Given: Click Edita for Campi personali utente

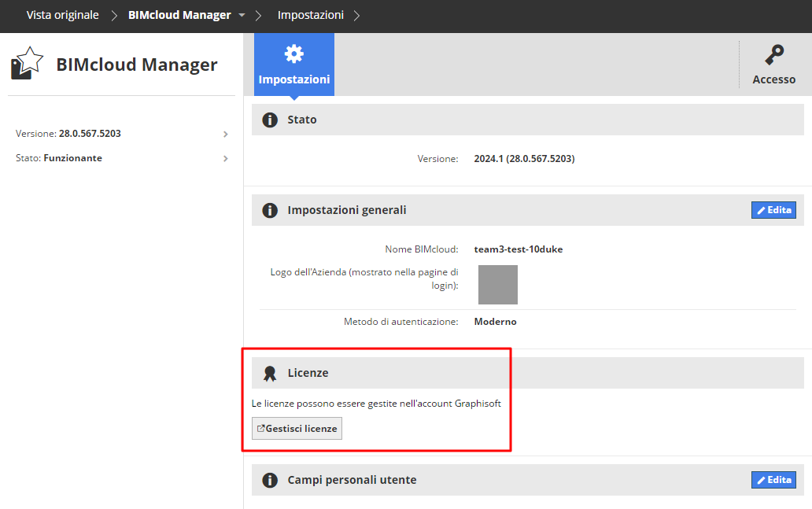Looking at the screenshot, I should pyautogui.click(x=773, y=480).
